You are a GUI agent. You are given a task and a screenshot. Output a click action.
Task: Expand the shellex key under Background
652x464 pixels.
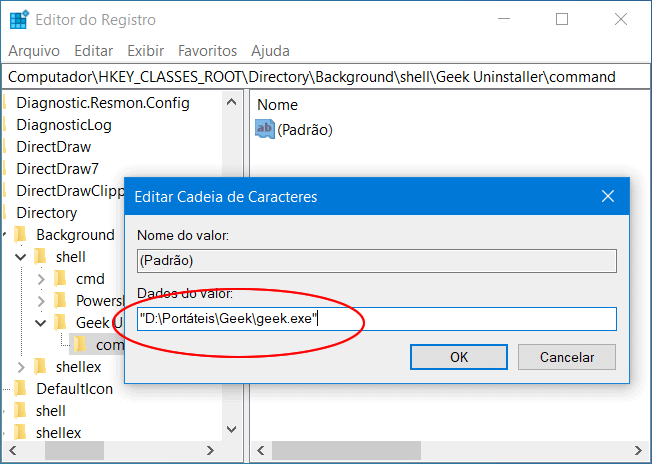[x=22, y=367]
